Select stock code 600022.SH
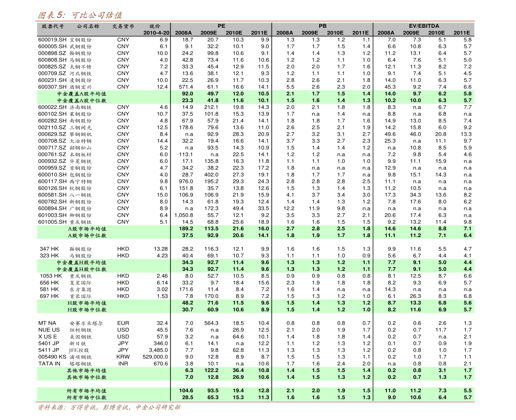516x420 pixels. [52, 107]
